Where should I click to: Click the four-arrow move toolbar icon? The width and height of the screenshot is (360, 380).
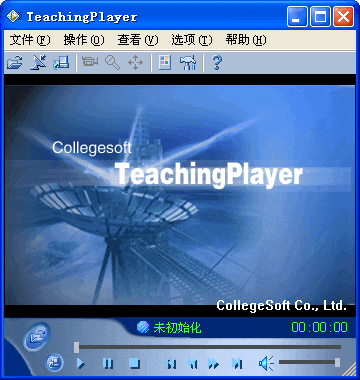point(135,62)
